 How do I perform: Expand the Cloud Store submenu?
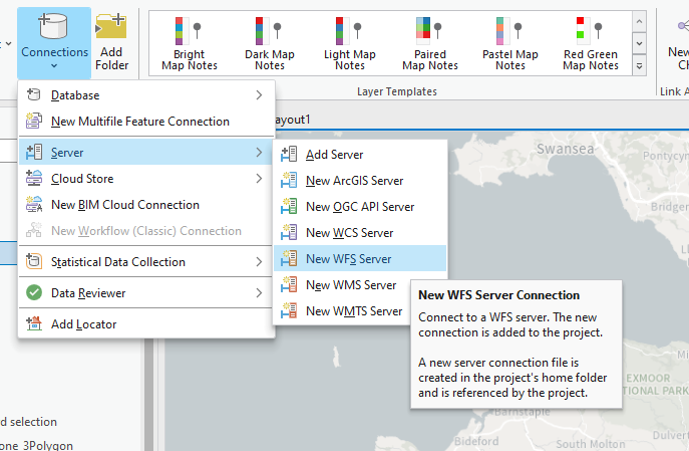point(145,179)
